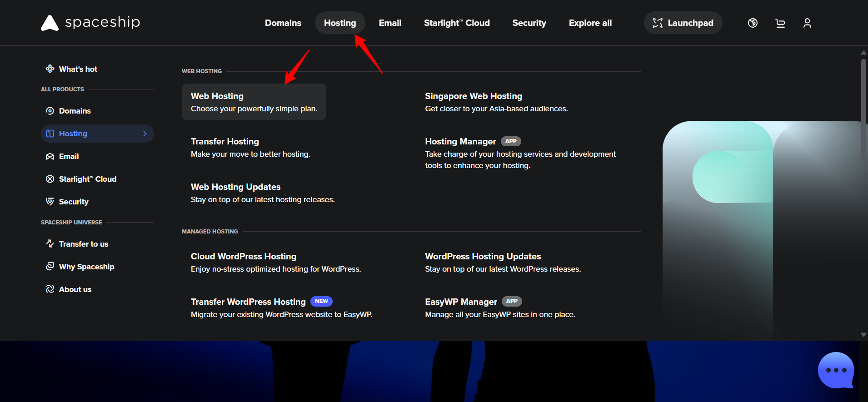Open the Hosting top menu

[x=340, y=23]
